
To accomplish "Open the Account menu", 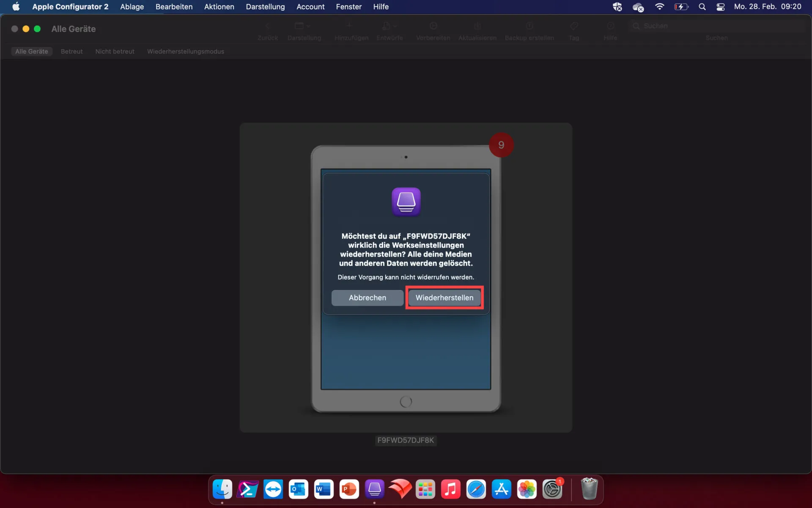I will [x=310, y=7].
